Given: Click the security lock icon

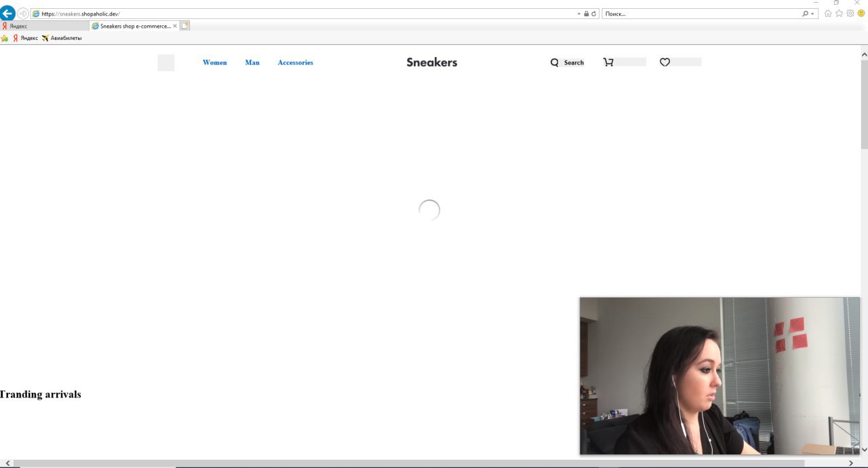Looking at the screenshot, I should point(587,14).
